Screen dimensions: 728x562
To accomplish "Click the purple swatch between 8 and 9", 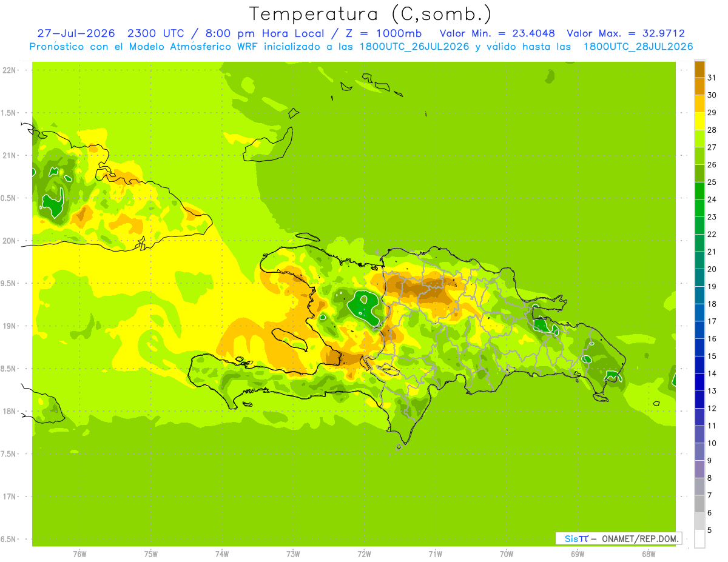I will [x=699, y=469].
